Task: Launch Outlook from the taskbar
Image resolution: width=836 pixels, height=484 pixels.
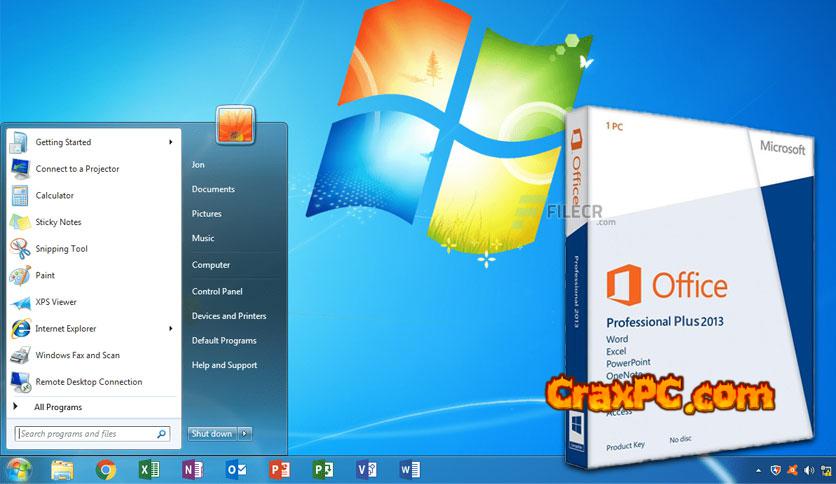Action: [236, 470]
